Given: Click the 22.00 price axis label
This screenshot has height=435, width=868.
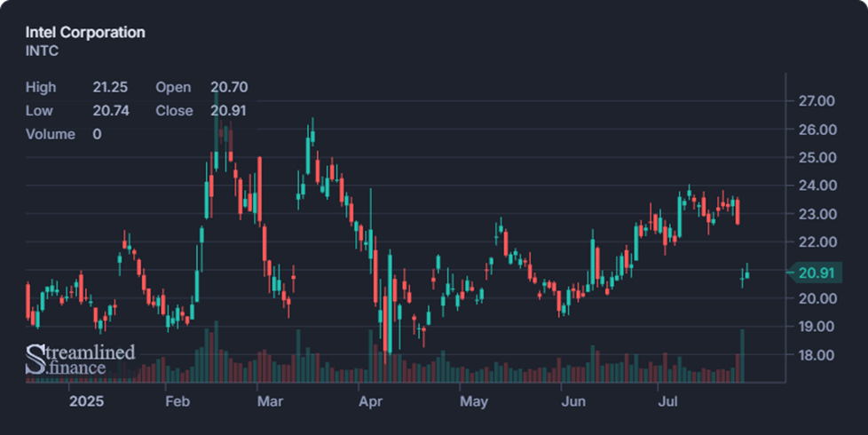Looking at the screenshot, I should [x=817, y=241].
